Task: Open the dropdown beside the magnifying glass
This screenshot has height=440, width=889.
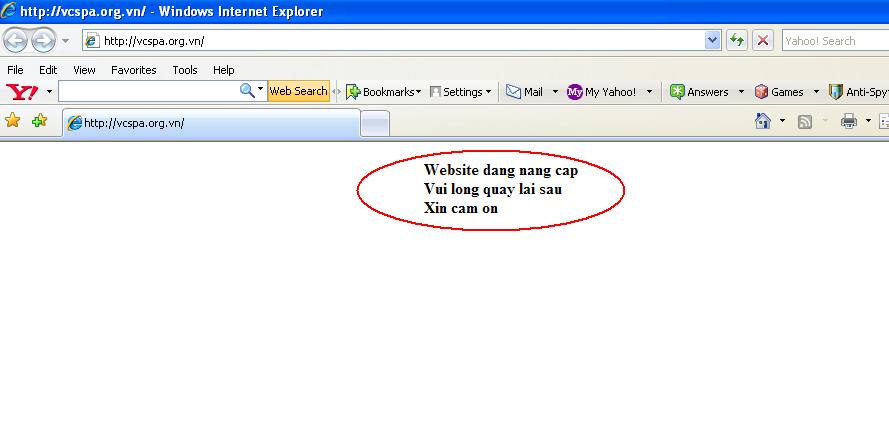Action: click(x=261, y=90)
